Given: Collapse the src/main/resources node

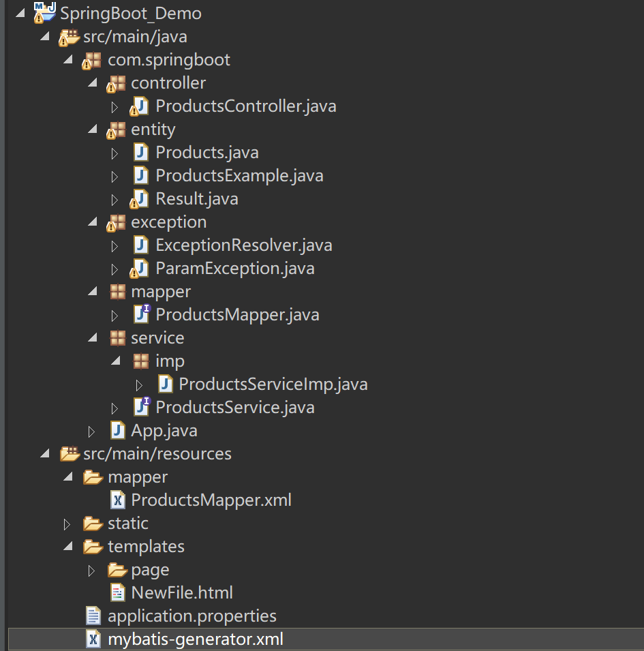Looking at the screenshot, I should coord(45,453).
